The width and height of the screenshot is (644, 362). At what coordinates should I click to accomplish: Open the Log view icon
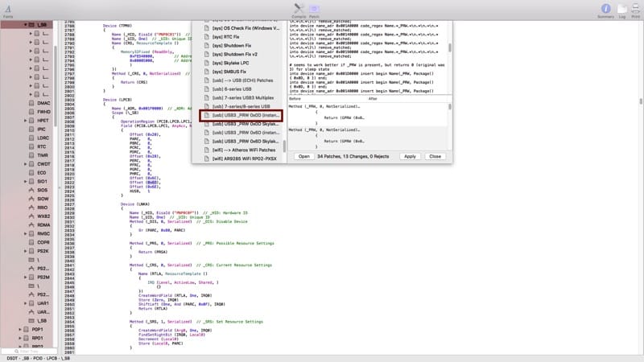pos(622,8)
